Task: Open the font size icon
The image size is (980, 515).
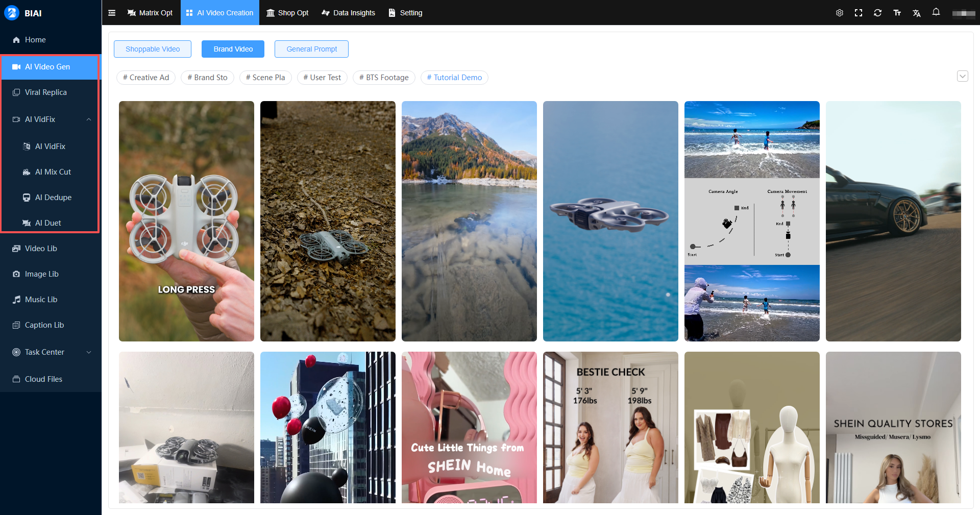Action: point(897,13)
